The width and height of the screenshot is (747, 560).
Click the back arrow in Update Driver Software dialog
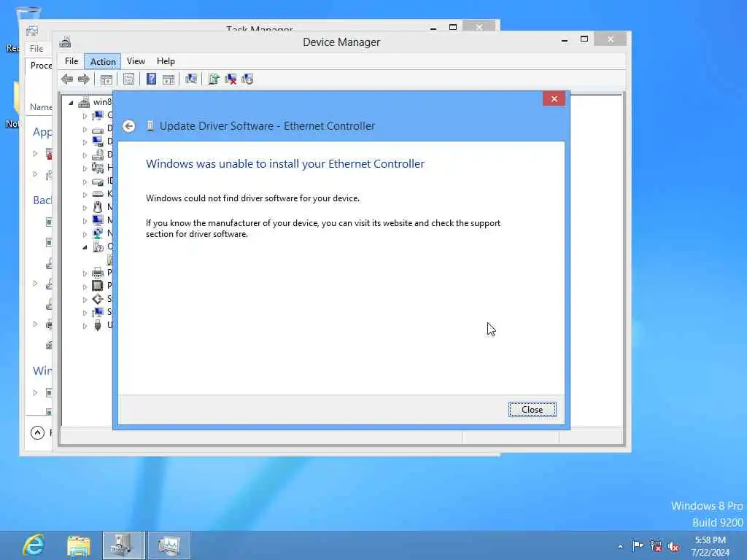(x=128, y=126)
